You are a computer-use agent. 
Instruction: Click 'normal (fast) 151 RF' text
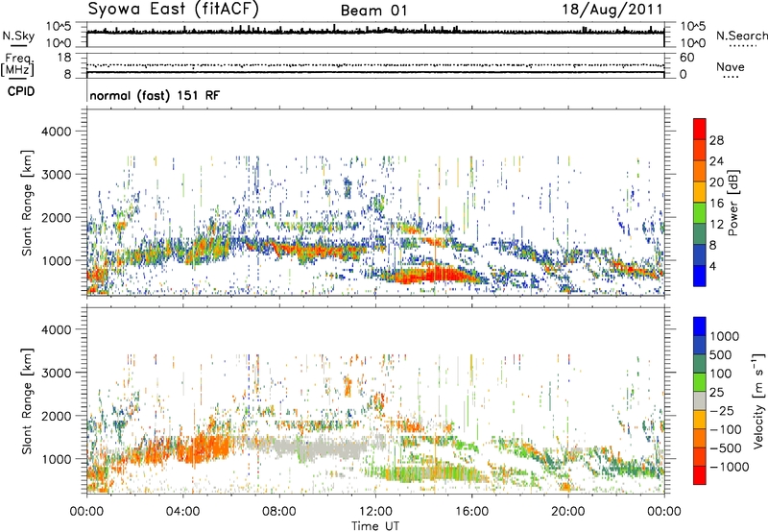point(155,95)
